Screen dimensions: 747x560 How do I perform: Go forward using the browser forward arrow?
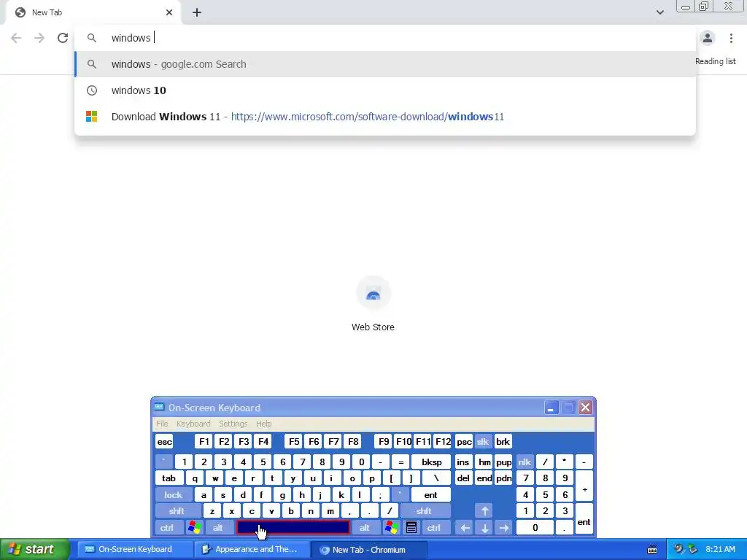(39, 38)
